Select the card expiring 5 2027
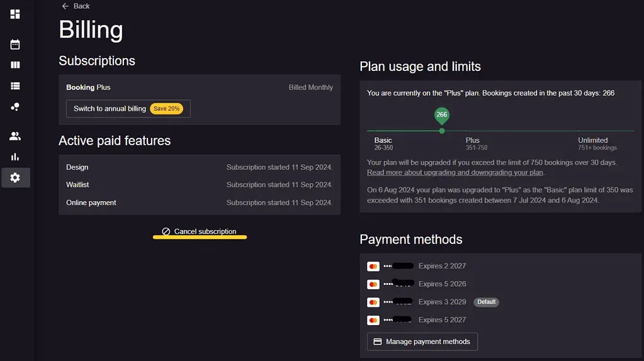 tap(417, 320)
